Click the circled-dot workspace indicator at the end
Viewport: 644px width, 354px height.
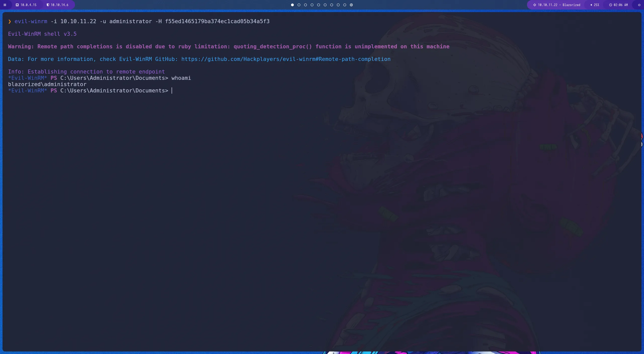click(x=351, y=5)
